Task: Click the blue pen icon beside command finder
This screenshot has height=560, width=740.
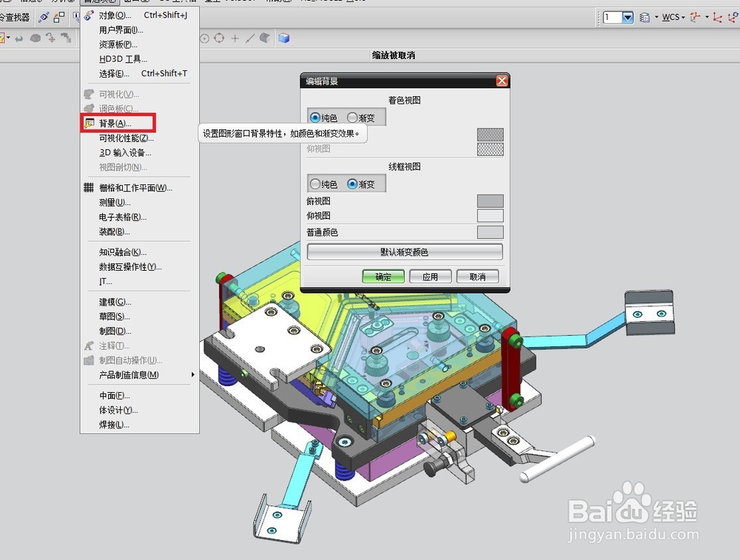Action: click(44, 18)
